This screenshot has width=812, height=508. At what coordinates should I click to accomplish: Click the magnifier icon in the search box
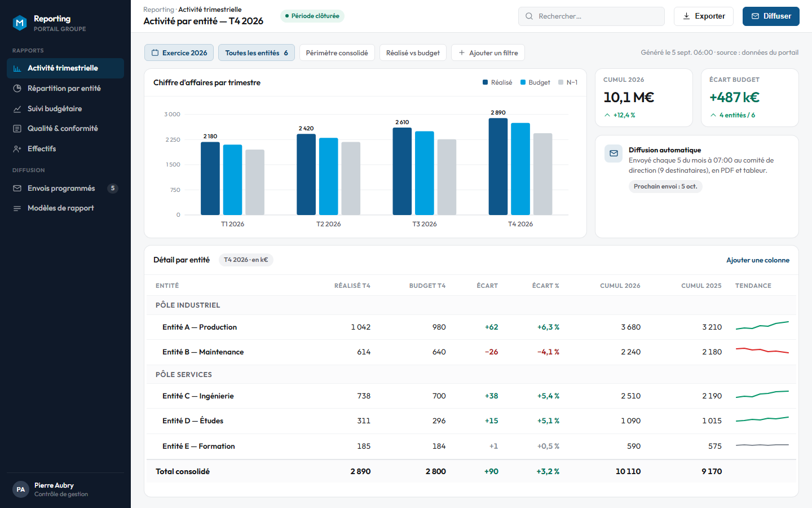(x=529, y=16)
